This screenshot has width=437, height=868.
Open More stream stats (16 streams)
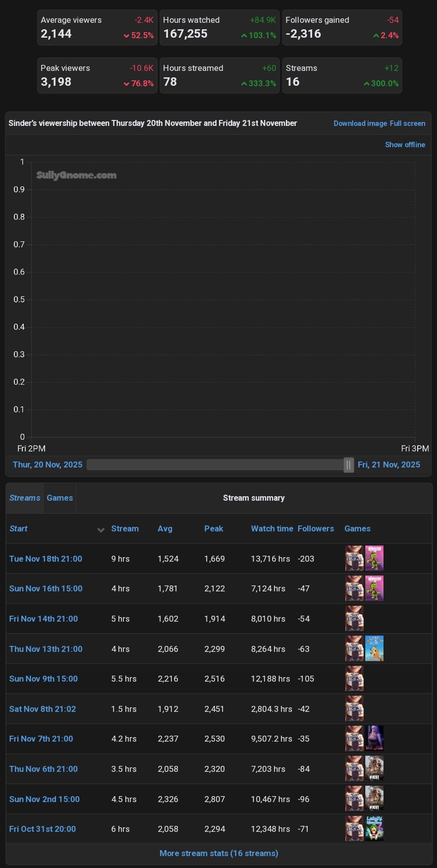tap(218, 853)
